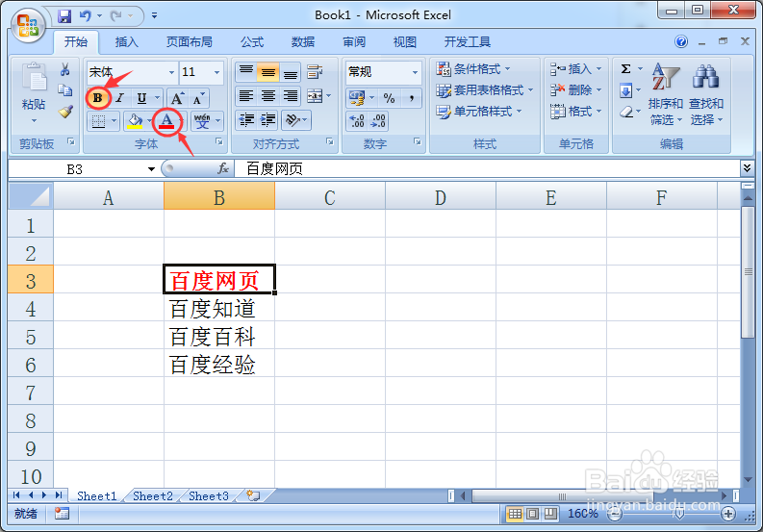Open the Sheet2 worksheet tab

click(153, 496)
